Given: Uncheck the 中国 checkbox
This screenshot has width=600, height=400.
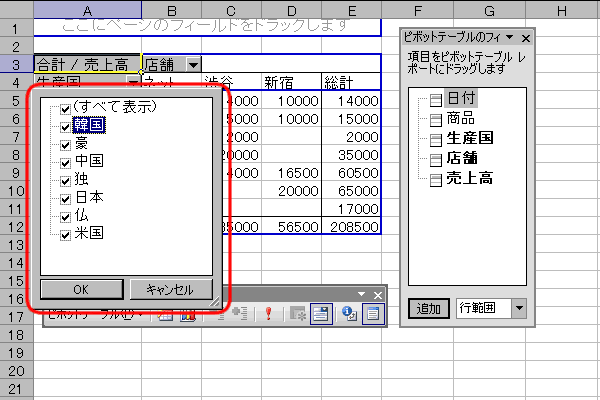Looking at the screenshot, I should [65, 163].
